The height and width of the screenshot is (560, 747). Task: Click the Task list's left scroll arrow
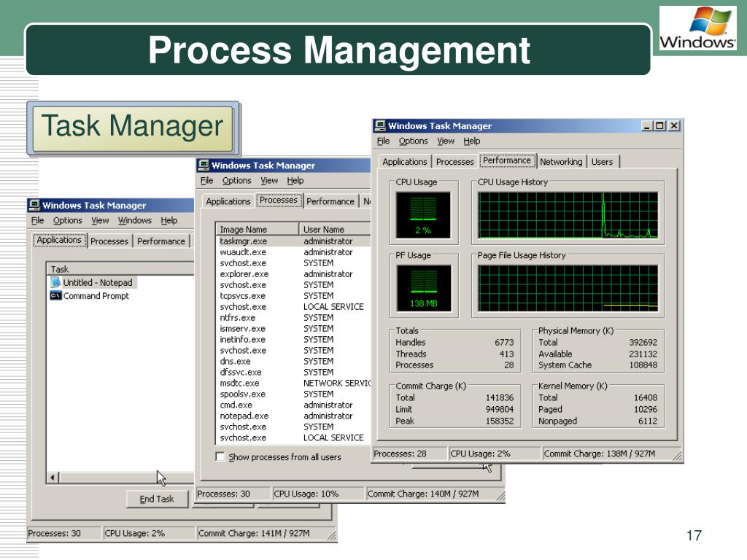pyautogui.click(x=53, y=477)
